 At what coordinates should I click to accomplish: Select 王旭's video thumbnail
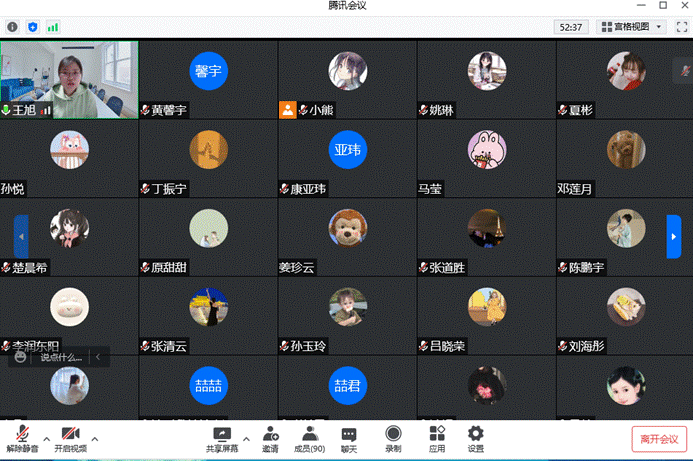coord(69,78)
